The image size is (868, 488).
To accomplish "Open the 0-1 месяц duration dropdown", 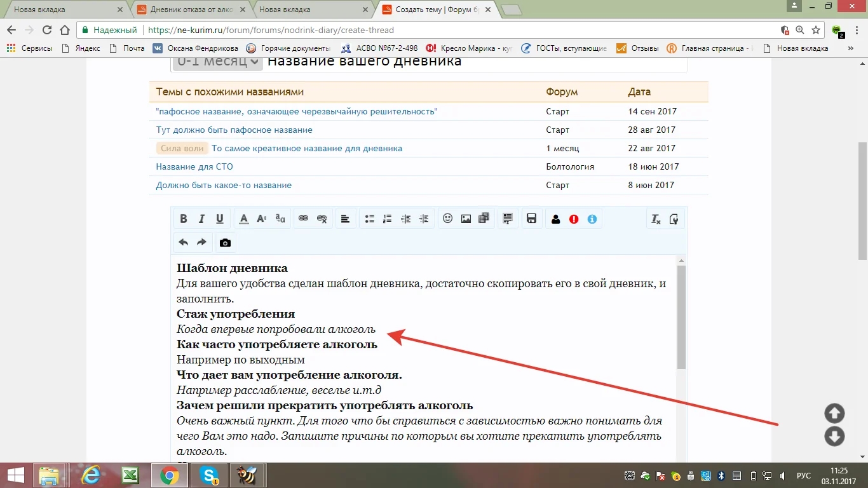I will tap(215, 60).
